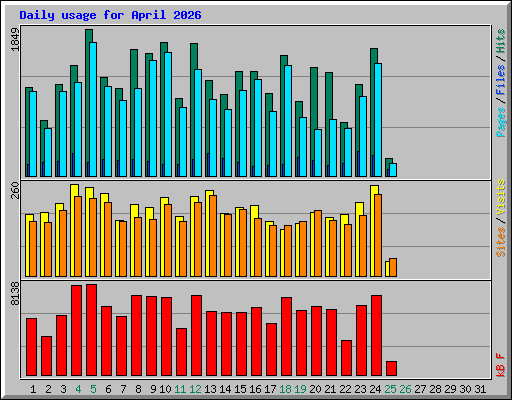Select day 29 on the x-axis
Screen dimensions: 512x400
pos(450,389)
